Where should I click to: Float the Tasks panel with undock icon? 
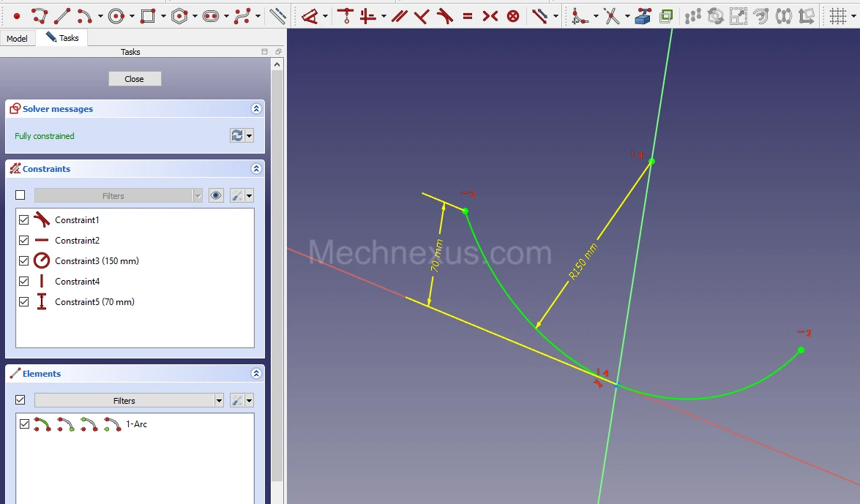pos(278,51)
